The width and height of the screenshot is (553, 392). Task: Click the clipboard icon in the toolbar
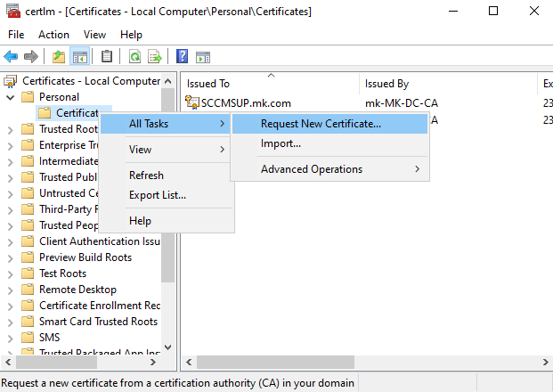tap(107, 56)
